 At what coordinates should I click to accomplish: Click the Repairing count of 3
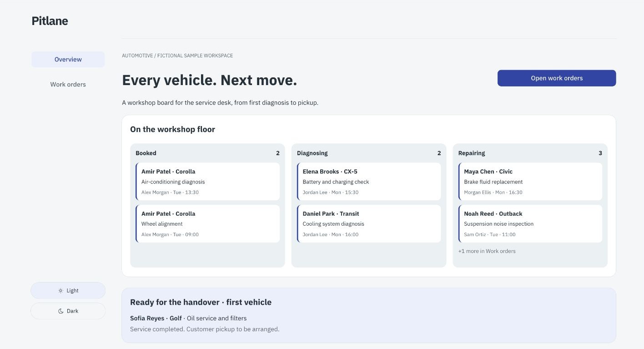(x=600, y=153)
